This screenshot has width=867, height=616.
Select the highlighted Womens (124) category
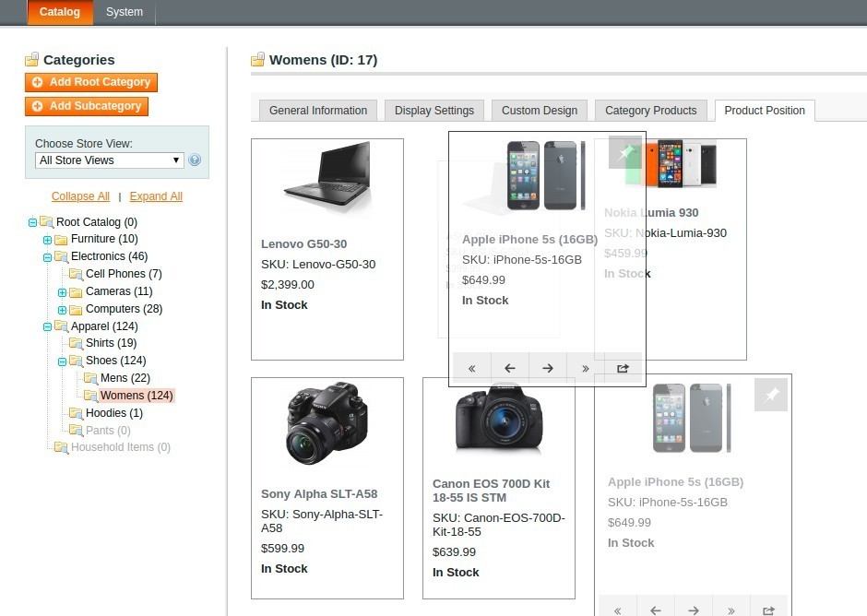pos(137,396)
